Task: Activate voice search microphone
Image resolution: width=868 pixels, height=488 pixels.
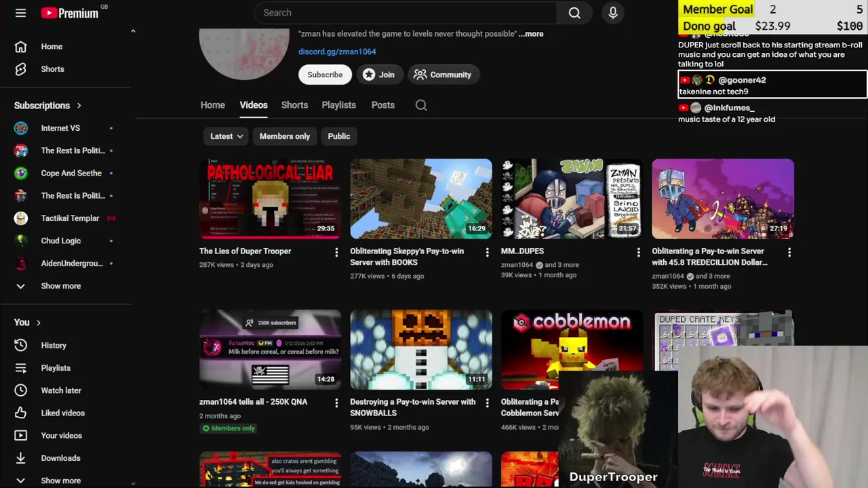Action: (613, 13)
